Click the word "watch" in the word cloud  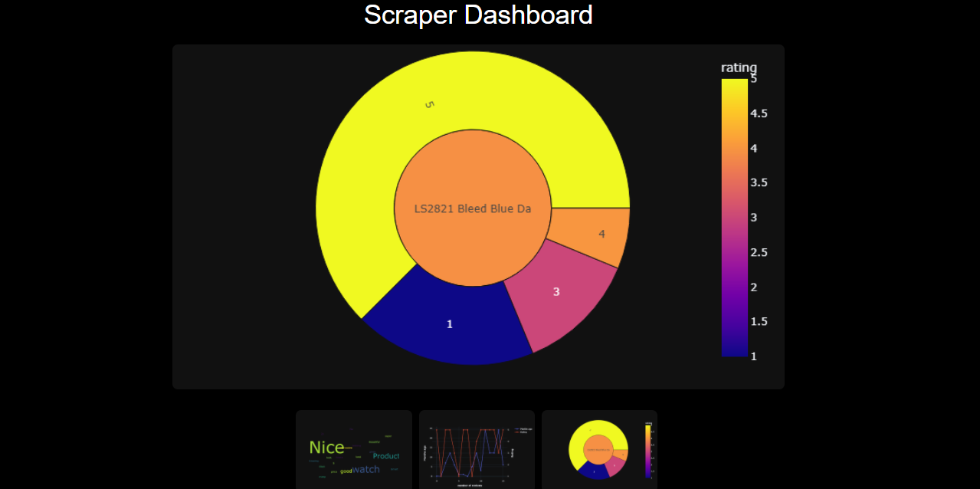(366, 468)
